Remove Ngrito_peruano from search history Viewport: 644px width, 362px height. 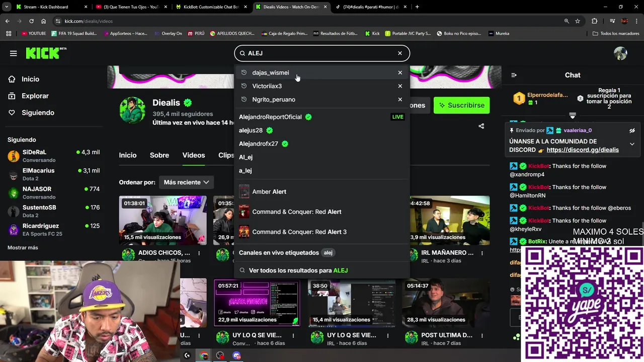tap(400, 100)
